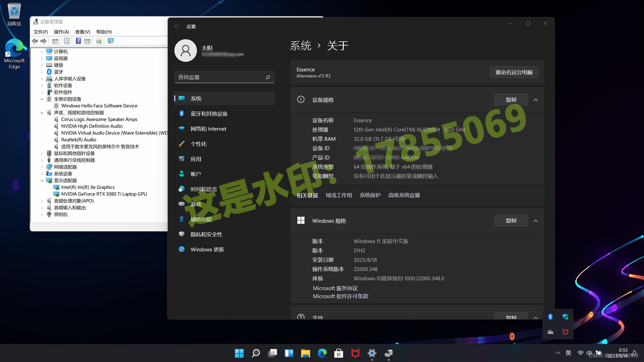Open 蓝牙和其他设备 settings page

224,114
